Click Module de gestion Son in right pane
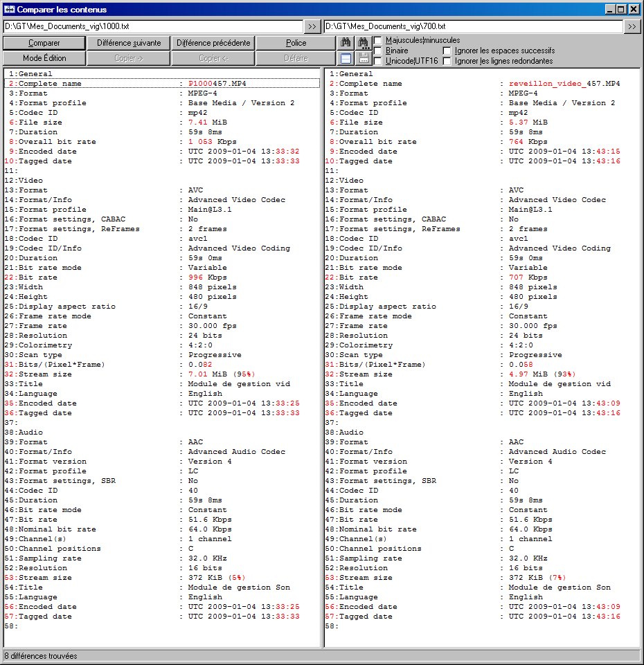The height and width of the screenshot is (665, 644). (x=560, y=587)
